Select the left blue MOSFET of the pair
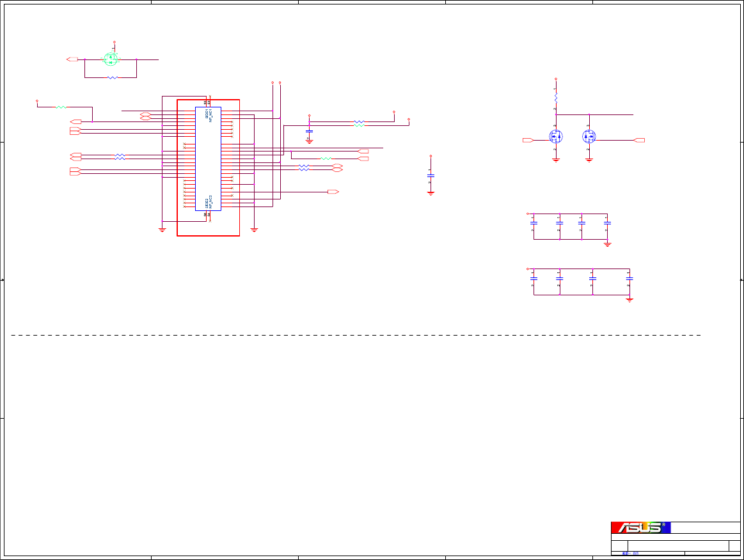The width and height of the screenshot is (744, 560). (556, 137)
